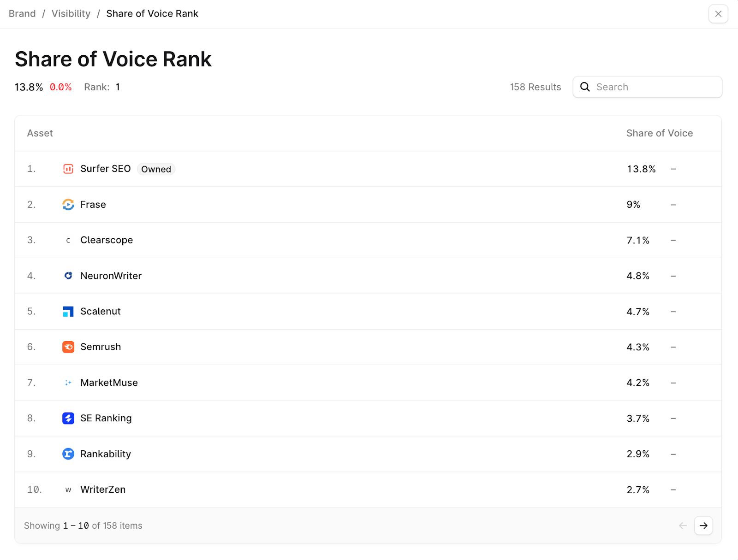
Task: Click the SE Ranking logo icon
Action: point(68,419)
